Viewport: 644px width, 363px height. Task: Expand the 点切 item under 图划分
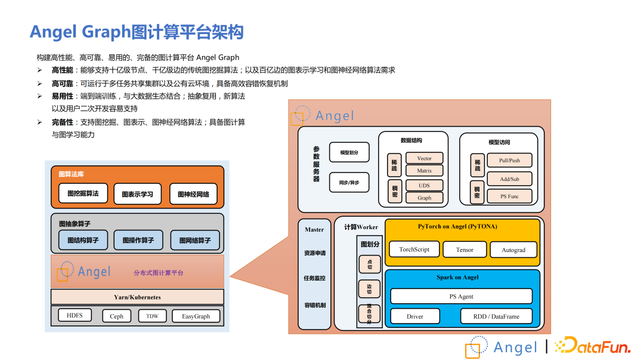tap(370, 264)
